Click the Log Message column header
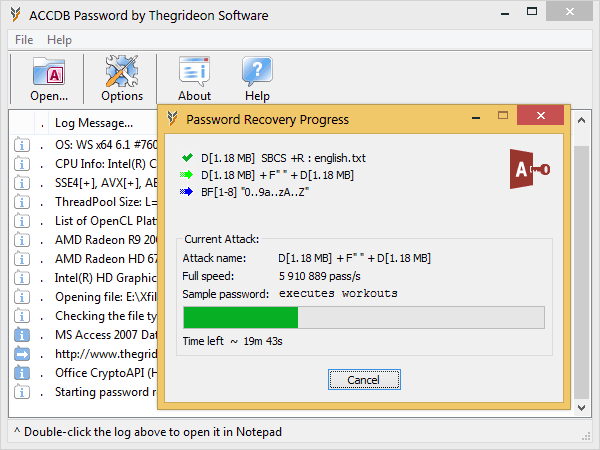Image resolution: width=600 pixels, height=450 pixels. [94, 123]
